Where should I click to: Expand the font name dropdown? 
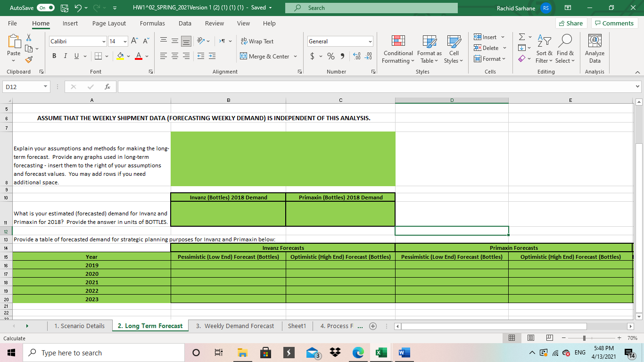[x=103, y=41]
